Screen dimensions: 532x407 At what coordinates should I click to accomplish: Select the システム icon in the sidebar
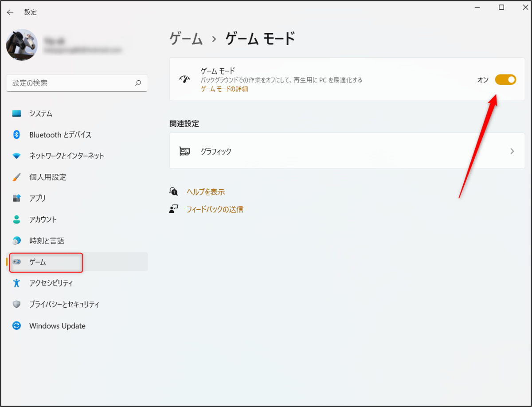16,113
